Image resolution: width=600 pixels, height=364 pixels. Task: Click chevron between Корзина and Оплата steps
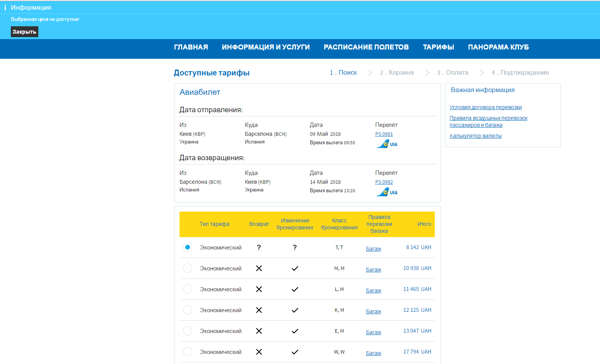tap(427, 73)
